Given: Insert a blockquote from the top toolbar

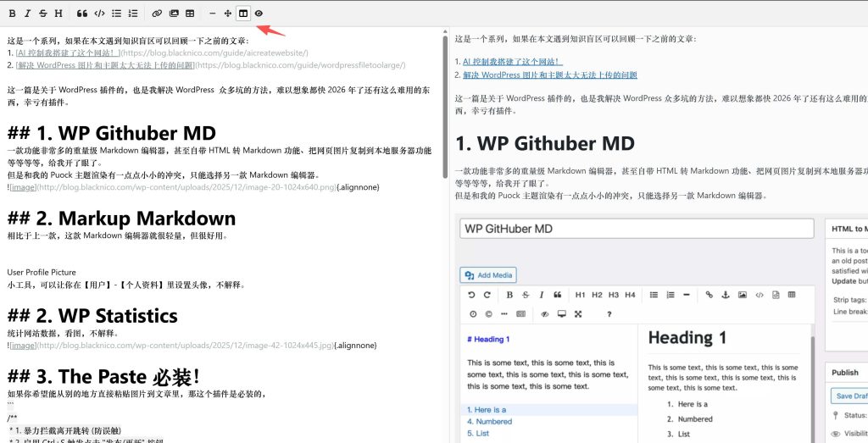Looking at the screenshot, I should 82,14.
